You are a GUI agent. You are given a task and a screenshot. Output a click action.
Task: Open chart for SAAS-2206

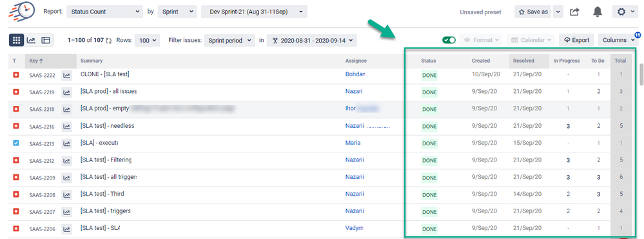click(x=66, y=229)
